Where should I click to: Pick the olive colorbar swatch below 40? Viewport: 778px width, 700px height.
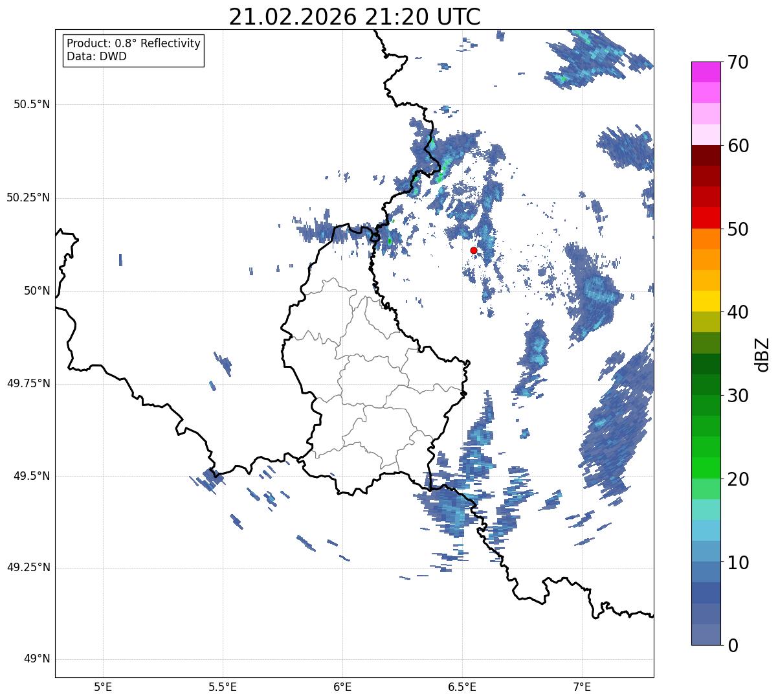(x=706, y=322)
